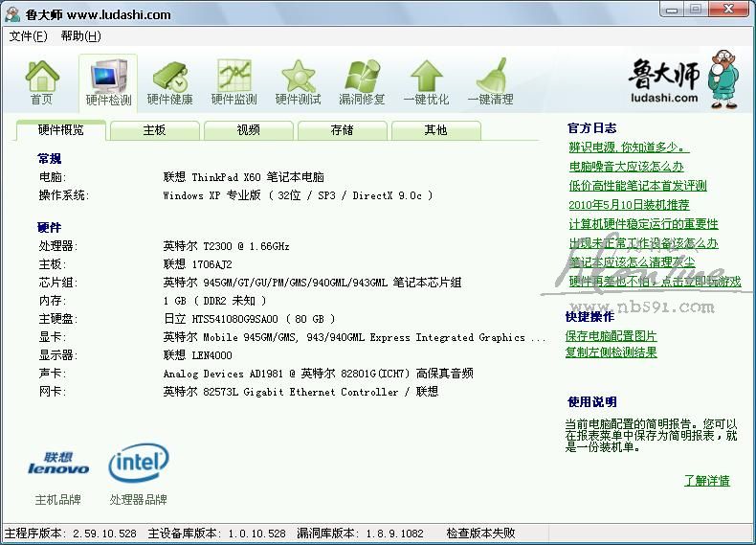Image resolution: width=756 pixels, height=545 pixels.
Task: Launch the 硬件测试 hardware test icon
Action: coord(298,77)
